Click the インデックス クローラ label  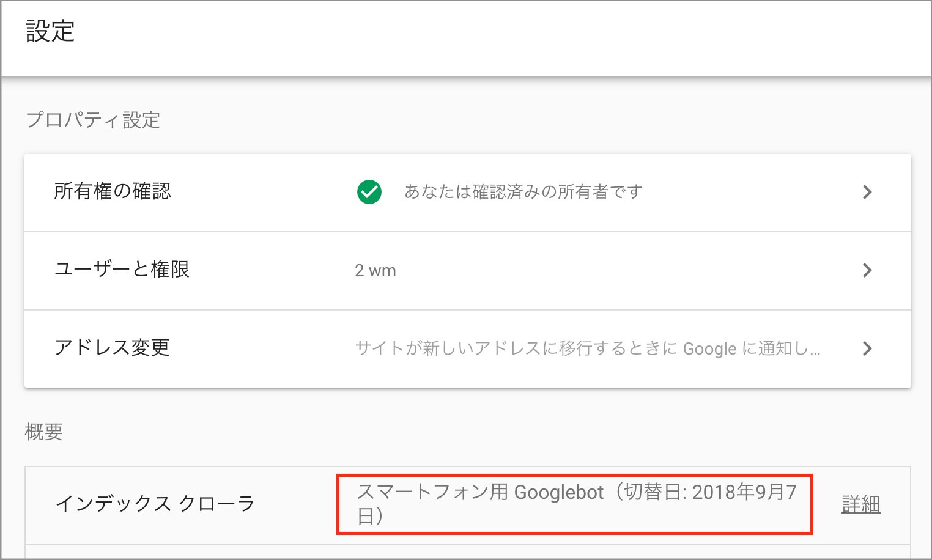tap(155, 504)
